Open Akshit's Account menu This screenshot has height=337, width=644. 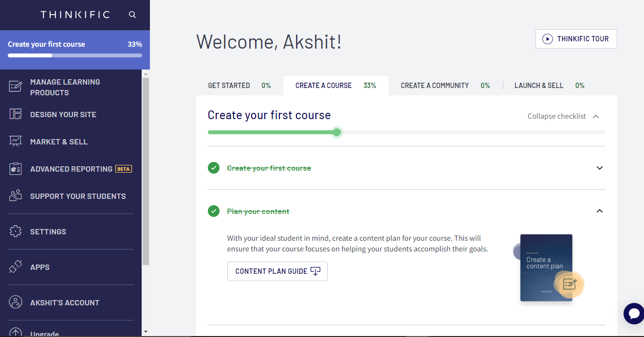(x=71, y=302)
